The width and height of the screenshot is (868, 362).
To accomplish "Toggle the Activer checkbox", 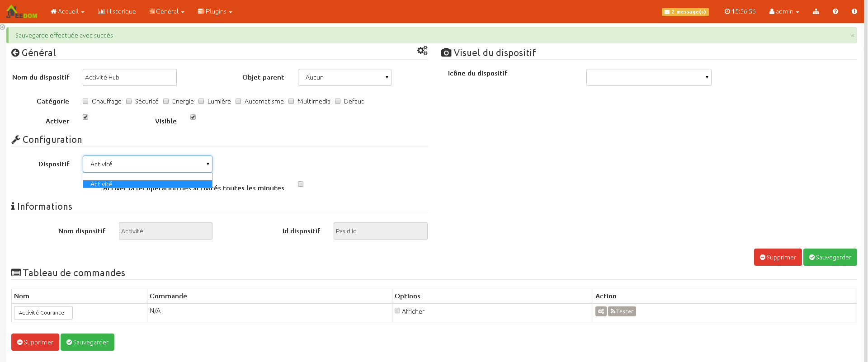I will point(85,117).
